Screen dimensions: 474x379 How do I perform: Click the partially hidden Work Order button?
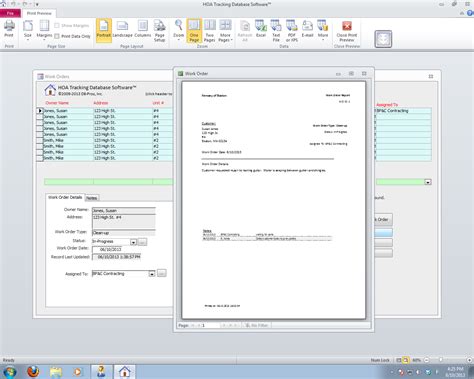click(383, 219)
